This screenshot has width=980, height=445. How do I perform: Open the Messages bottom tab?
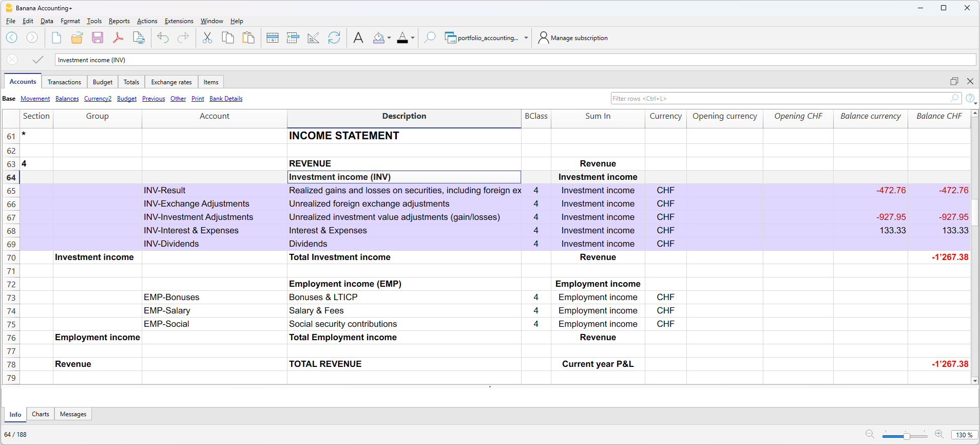(x=73, y=414)
